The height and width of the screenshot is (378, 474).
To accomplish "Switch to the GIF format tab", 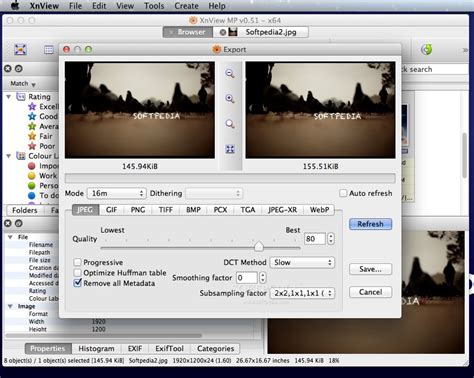I will click(x=111, y=210).
